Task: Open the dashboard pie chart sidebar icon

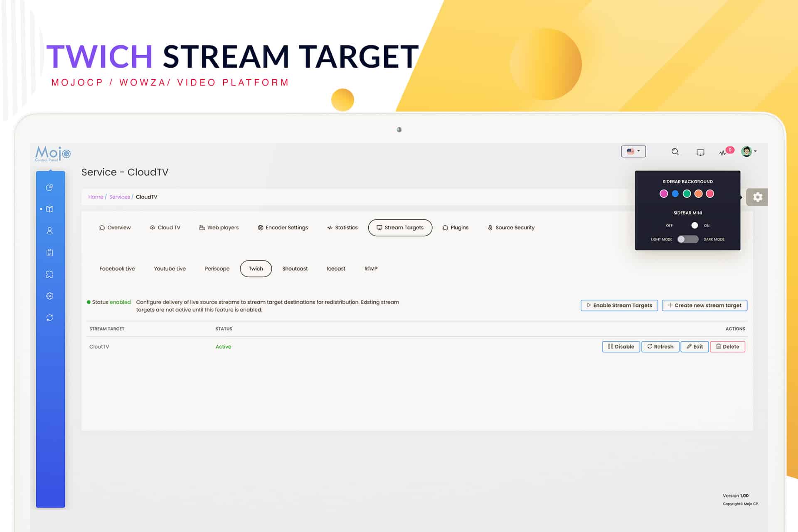Action: pyautogui.click(x=49, y=187)
